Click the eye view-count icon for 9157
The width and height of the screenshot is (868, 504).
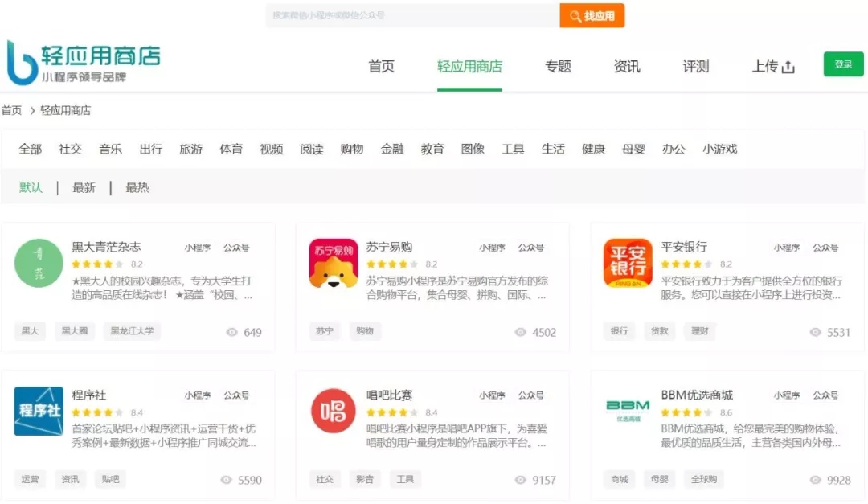(x=520, y=480)
